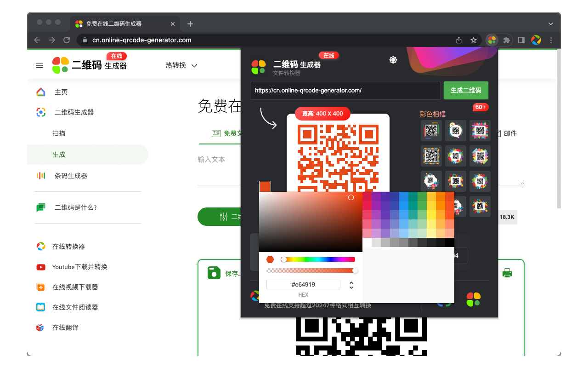Click the green print icon
Image resolution: width=588 pixels, height=368 pixels.
pos(507,273)
